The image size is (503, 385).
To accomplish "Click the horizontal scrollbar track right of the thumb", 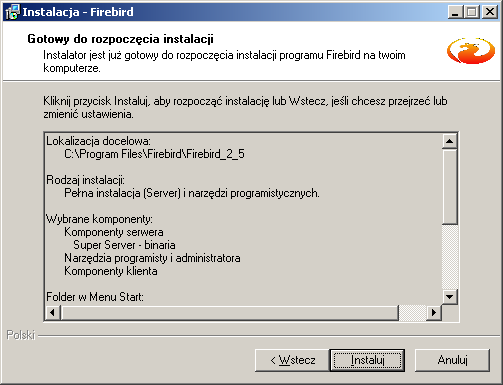I will (x=413, y=312).
